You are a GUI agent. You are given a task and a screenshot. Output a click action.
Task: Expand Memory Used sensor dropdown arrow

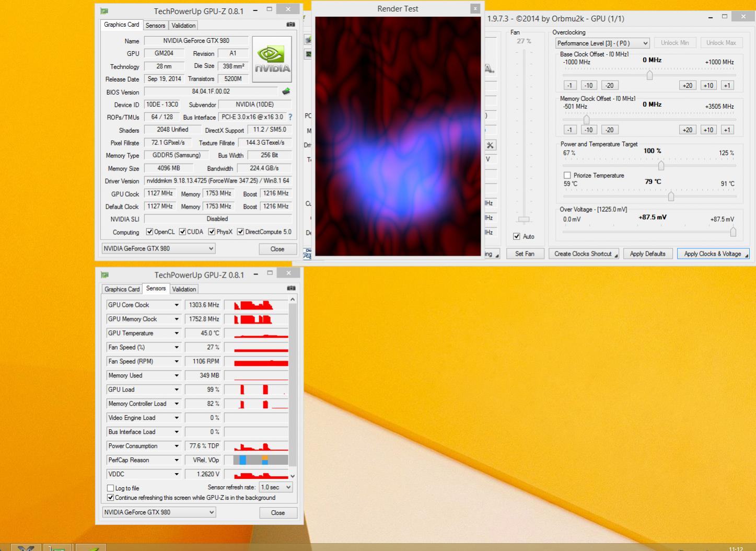click(x=177, y=375)
